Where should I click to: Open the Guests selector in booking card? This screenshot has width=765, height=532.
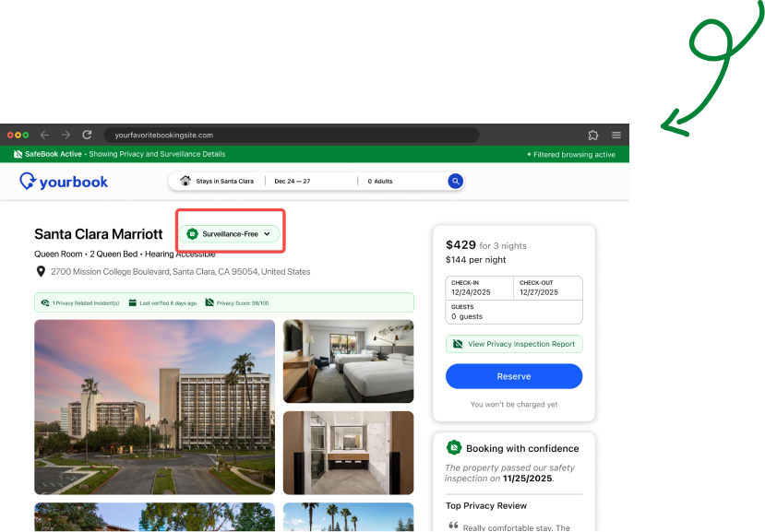coord(514,313)
